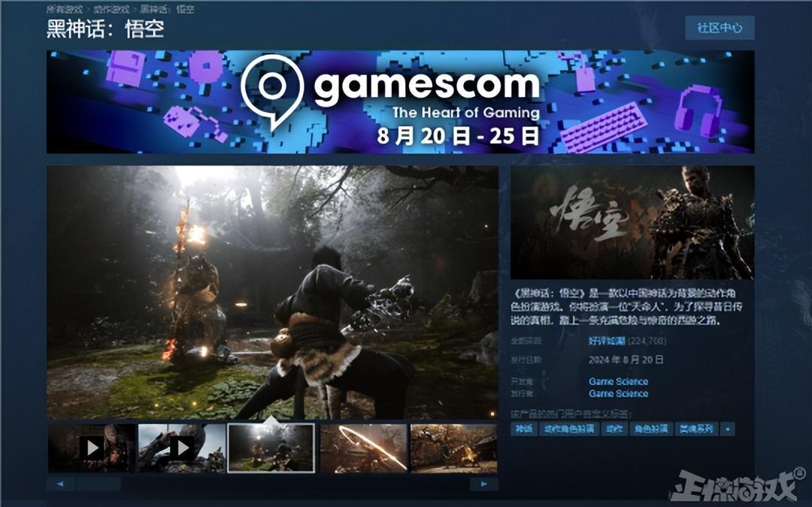Play the second trailer video thumbnail

point(181,448)
